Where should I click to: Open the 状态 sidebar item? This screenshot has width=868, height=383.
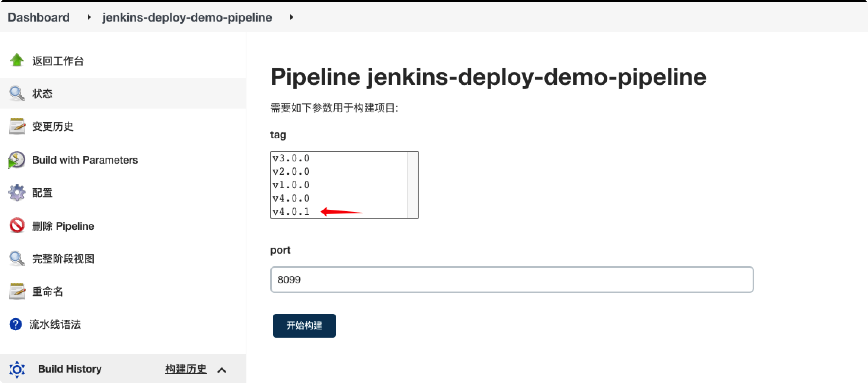42,94
